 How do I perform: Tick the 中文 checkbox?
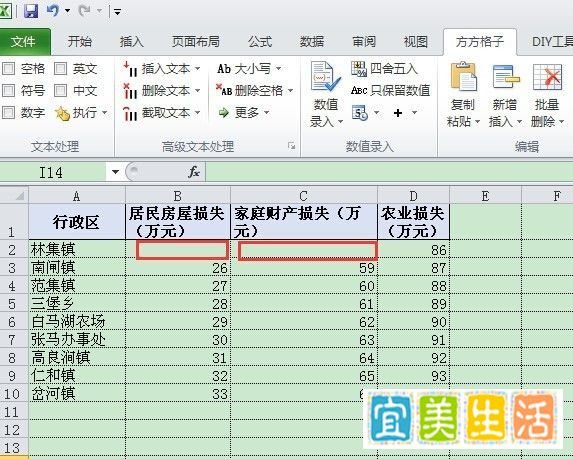tap(60, 90)
